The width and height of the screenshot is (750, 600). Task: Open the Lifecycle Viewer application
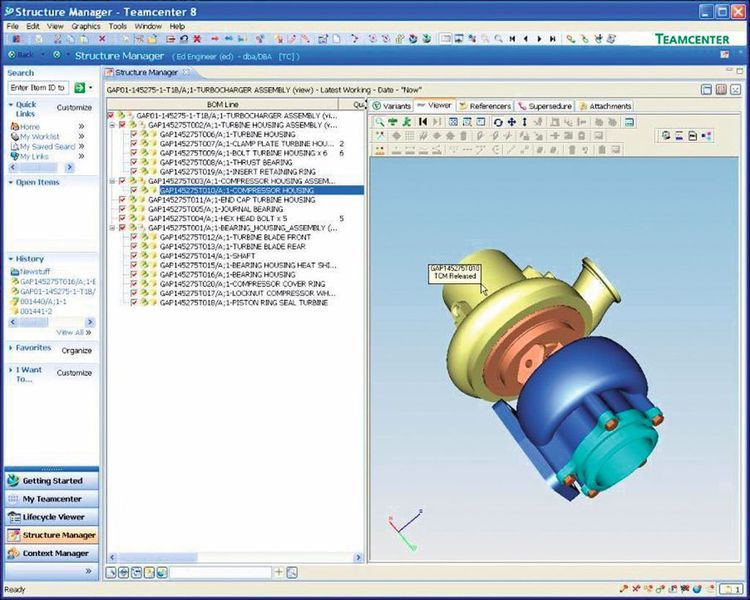[52, 517]
